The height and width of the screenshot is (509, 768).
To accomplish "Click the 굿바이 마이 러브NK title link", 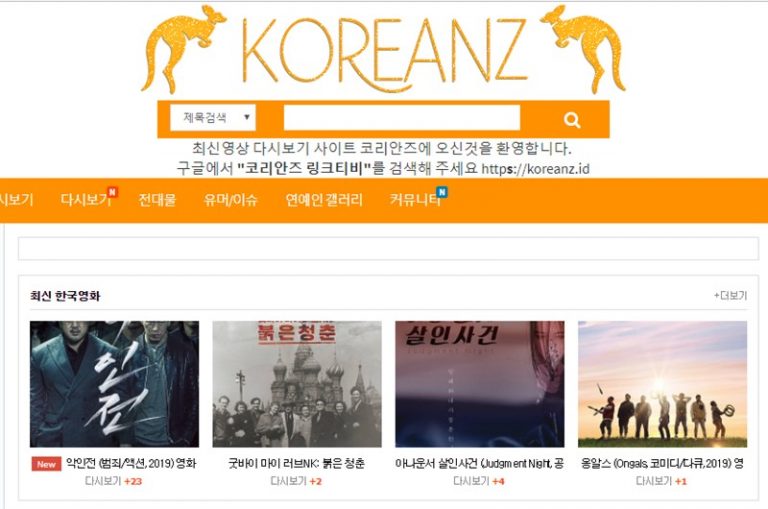I will pos(296,463).
